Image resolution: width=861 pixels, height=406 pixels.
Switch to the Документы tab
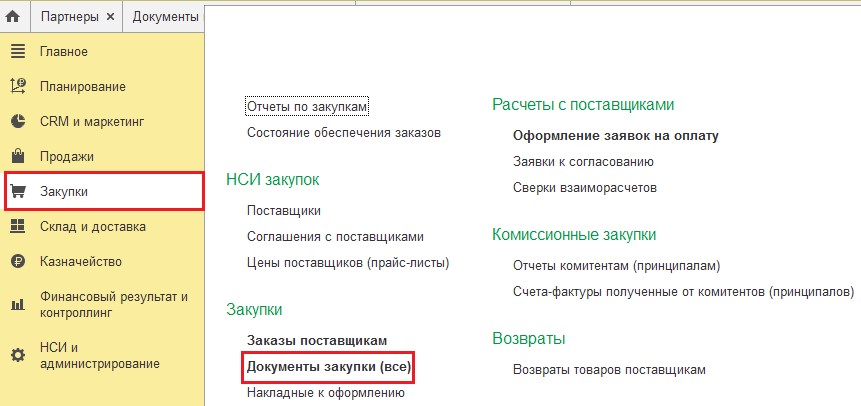coord(165,17)
